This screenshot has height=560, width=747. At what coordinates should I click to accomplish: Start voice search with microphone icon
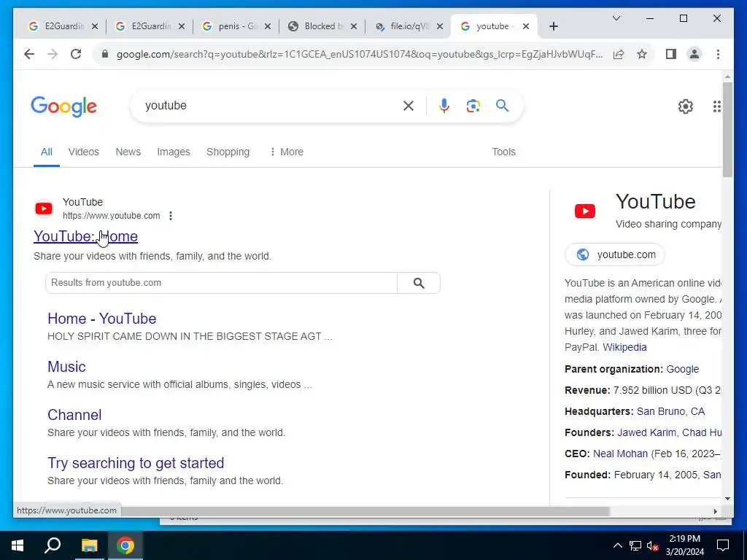pos(444,106)
